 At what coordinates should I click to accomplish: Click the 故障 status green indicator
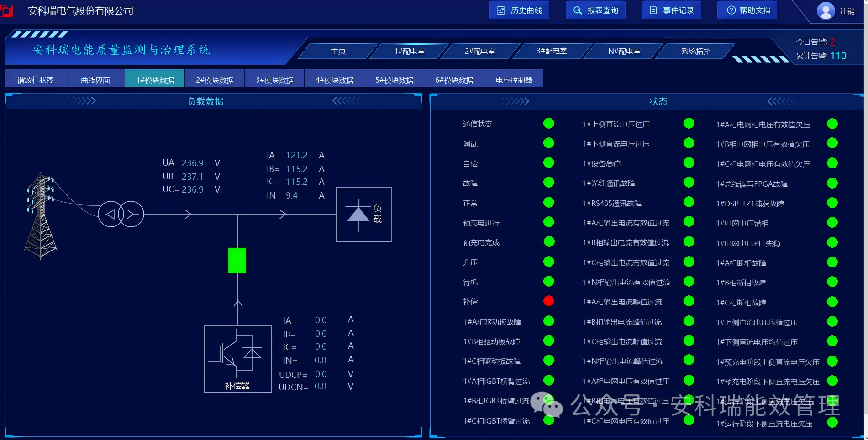(549, 182)
